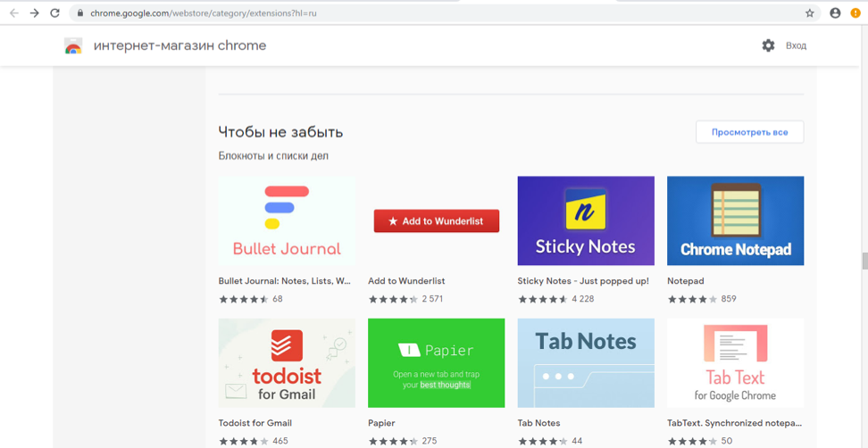Click the browser back arrow
This screenshot has width=868, height=448.
(x=14, y=13)
